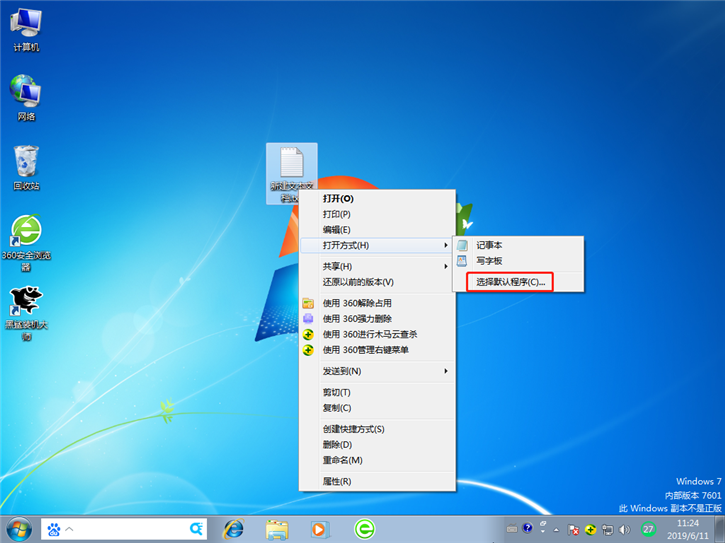Screen dimensions: 725x543
Task: Click the 网络 desktop icon
Action: pyautogui.click(x=26, y=96)
